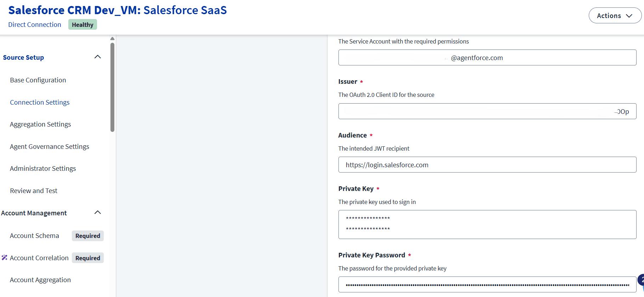Click into the Private Key textarea

pyautogui.click(x=487, y=225)
